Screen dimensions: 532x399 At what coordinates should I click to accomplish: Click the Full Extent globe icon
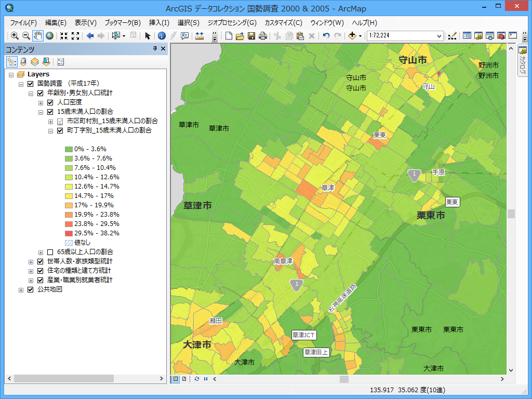(49, 36)
